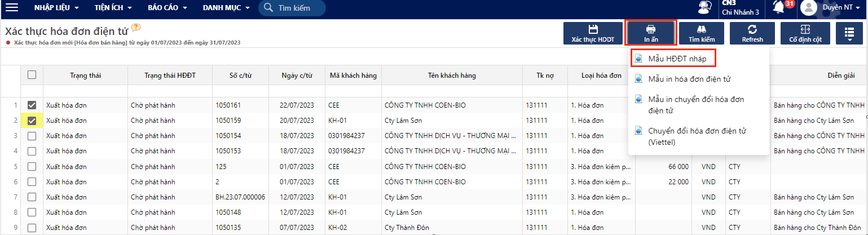Click the Xác thực HĐĐT save button
The width and height of the screenshot is (868, 235).
pyautogui.click(x=592, y=33)
